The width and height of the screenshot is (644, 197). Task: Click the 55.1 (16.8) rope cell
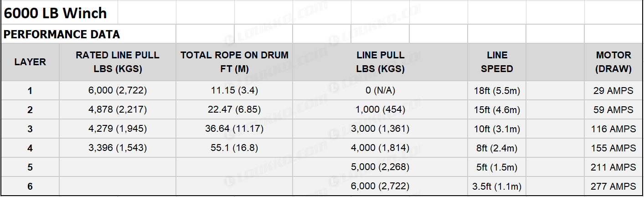(x=234, y=148)
